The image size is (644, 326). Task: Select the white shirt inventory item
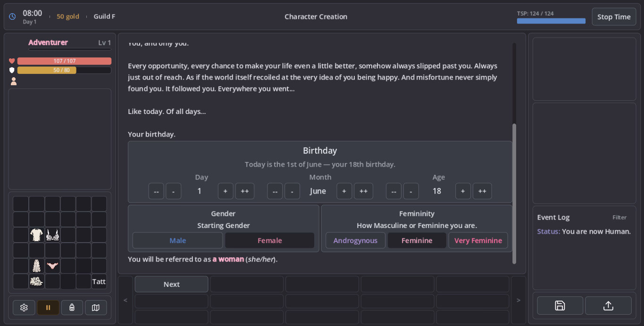37,235
